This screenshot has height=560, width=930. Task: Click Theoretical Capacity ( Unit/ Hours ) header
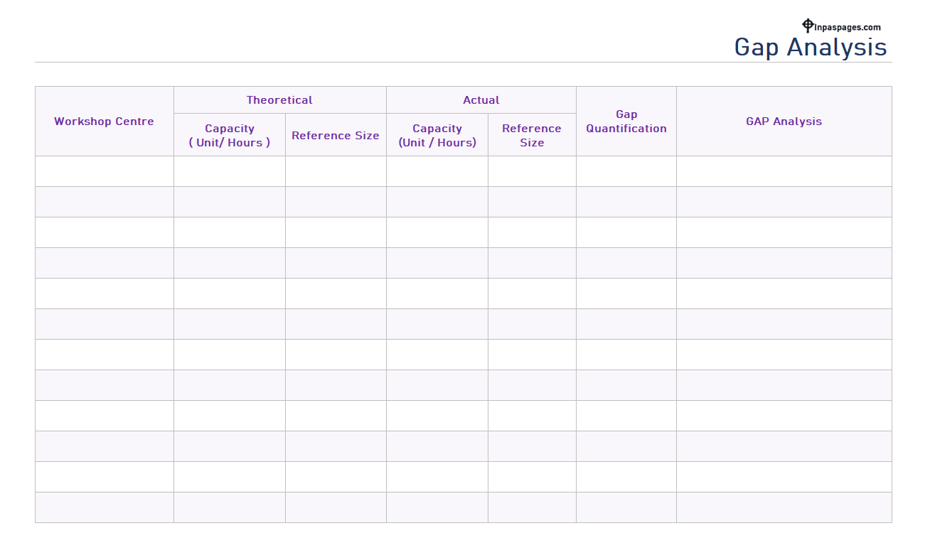click(x=230, y=135)
